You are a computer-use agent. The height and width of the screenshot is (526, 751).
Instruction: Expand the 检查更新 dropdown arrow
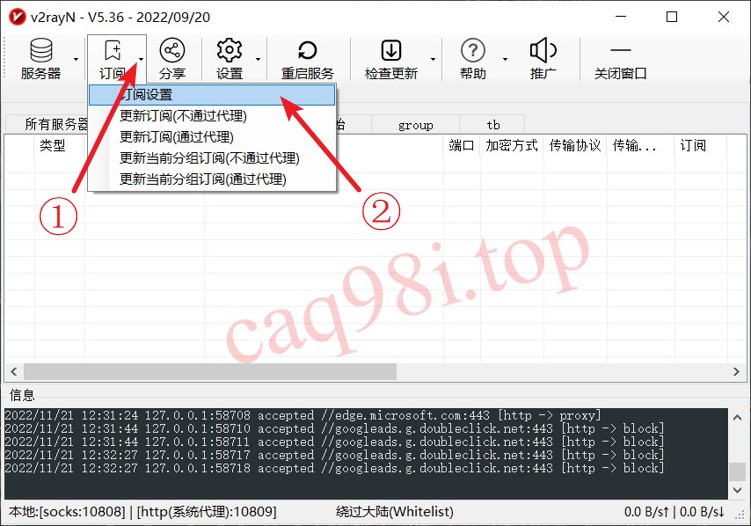[x=433, y=59]
